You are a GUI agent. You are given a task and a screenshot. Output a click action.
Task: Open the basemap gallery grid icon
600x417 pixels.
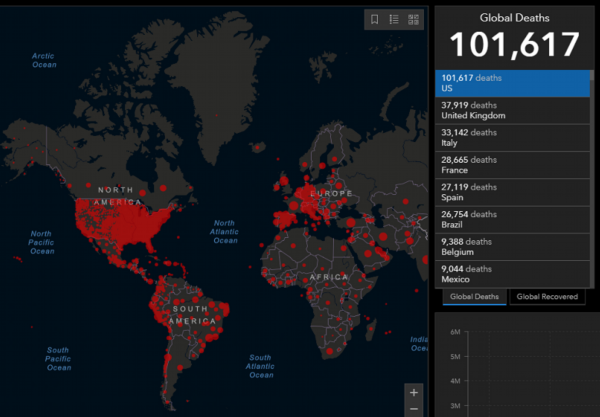pyautogui.click(x=414, y=19)
